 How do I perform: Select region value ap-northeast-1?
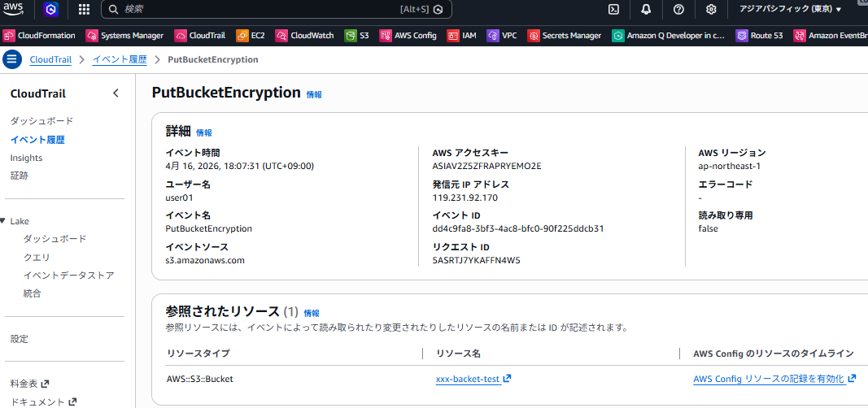click(x=729, y=166)
